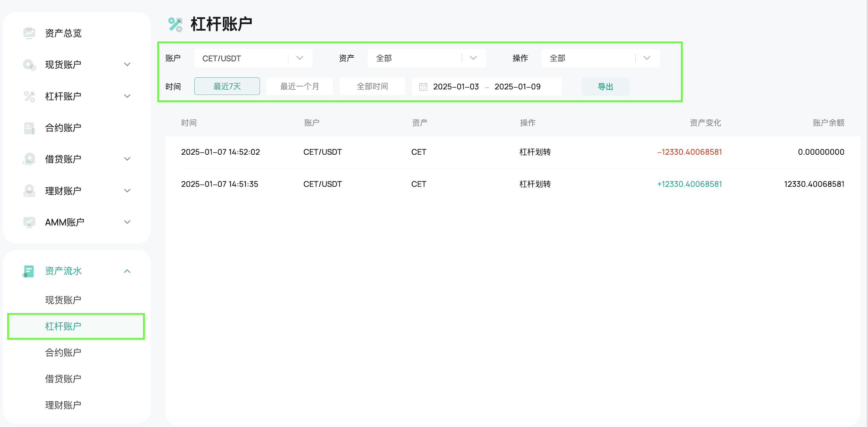Click the 导出 export button
The image size is (868, 427).
click(x=605, y=87)
